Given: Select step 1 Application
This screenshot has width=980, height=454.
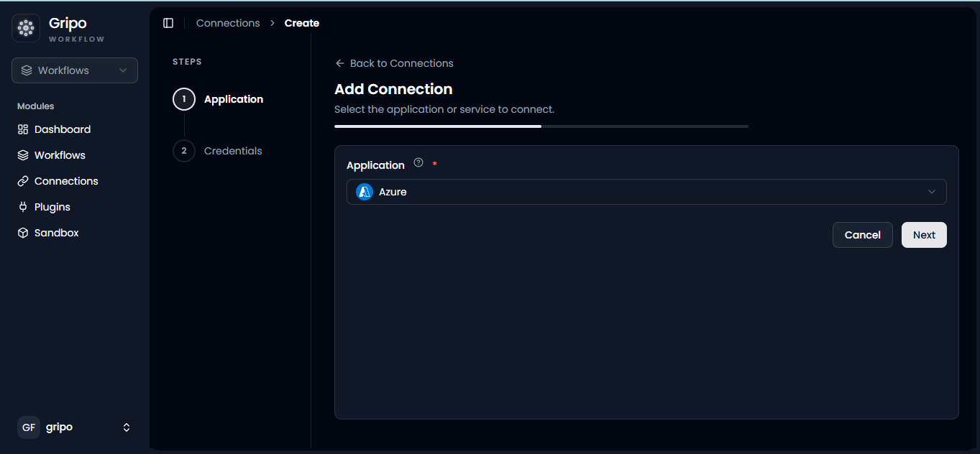Looking at the screenshot, I should tap(219, 99).
